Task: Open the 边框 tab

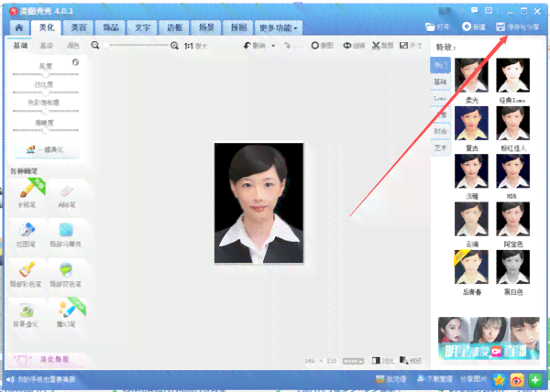Action: point(174,27)
